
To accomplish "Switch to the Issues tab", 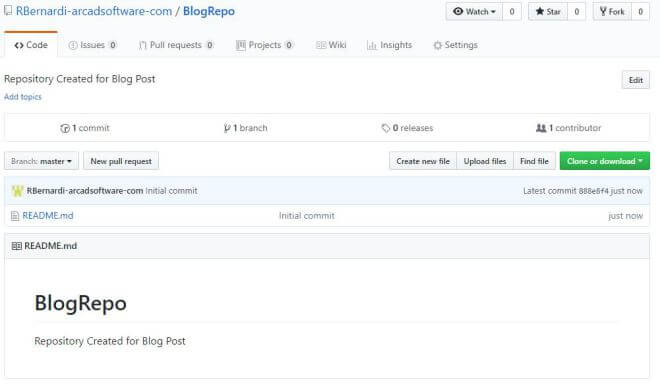I will tap(92, 45).
